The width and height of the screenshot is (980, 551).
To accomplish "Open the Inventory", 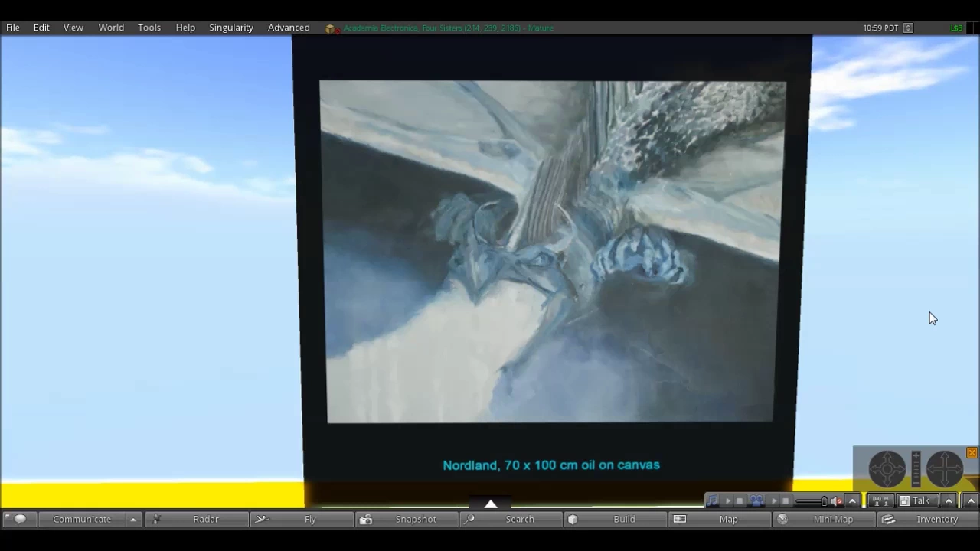I will click(929, 519).
